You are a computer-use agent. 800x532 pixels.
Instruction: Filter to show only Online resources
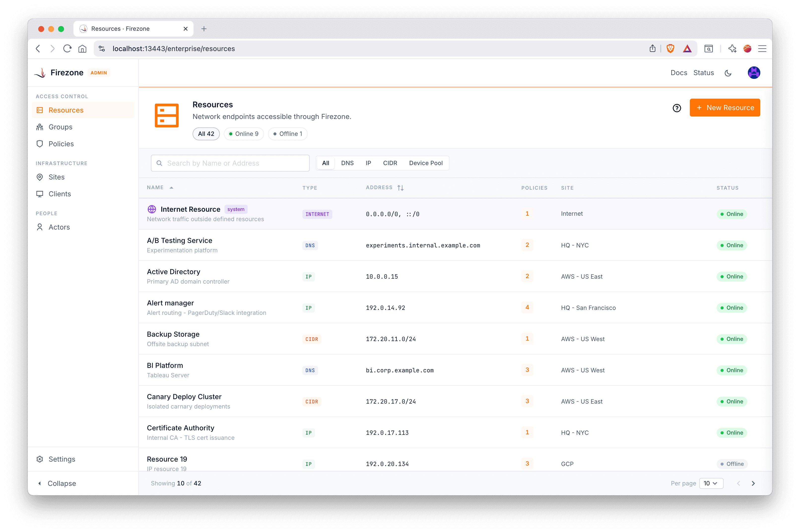[x=243, y=134]
